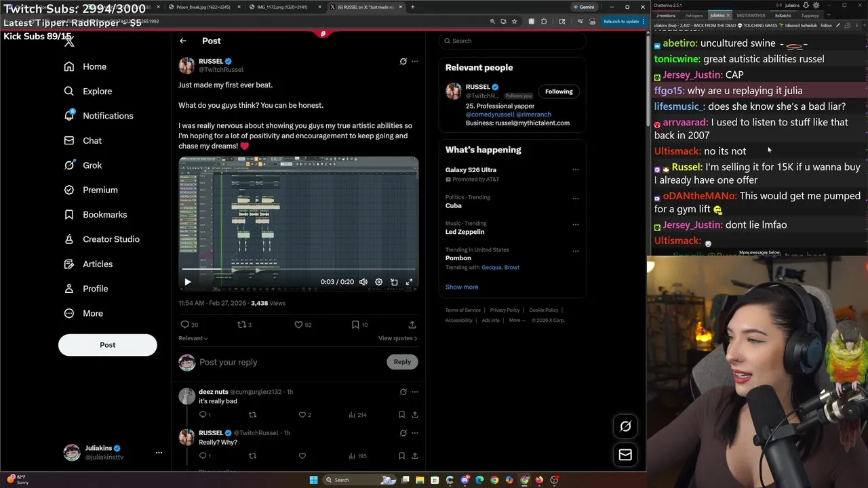The height and width of the screenshot is (488, 868).
Task: Bookmark this page with Chrome star icon
Action: coord(515,21)
